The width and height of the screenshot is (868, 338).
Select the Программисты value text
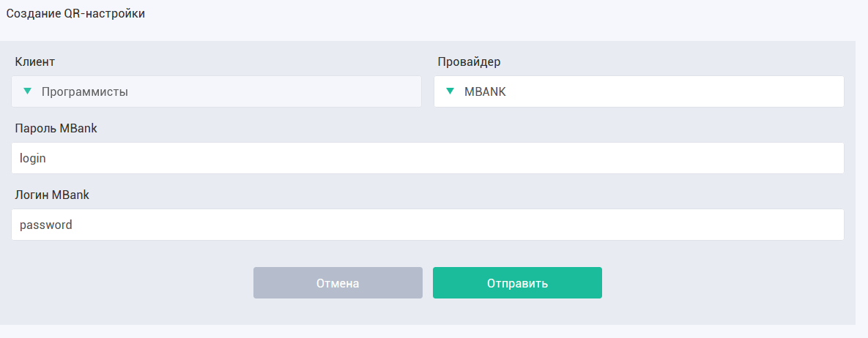pos(85,92)
